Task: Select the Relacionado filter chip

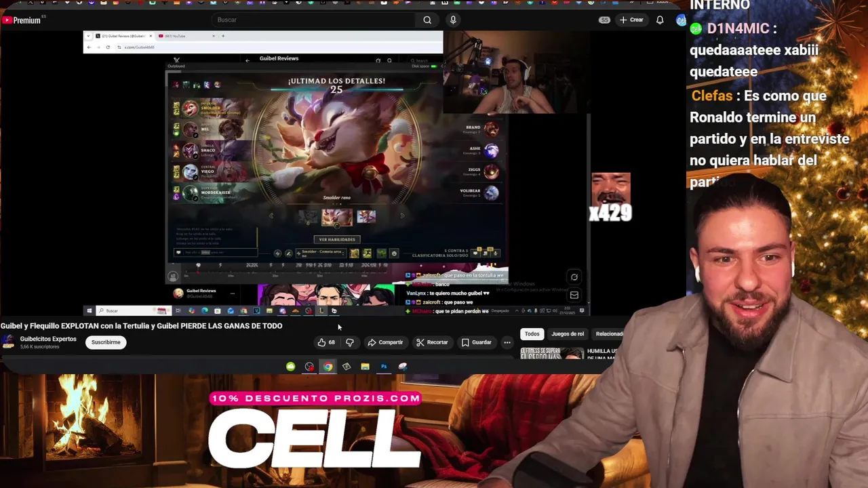Action: [609, 333]
